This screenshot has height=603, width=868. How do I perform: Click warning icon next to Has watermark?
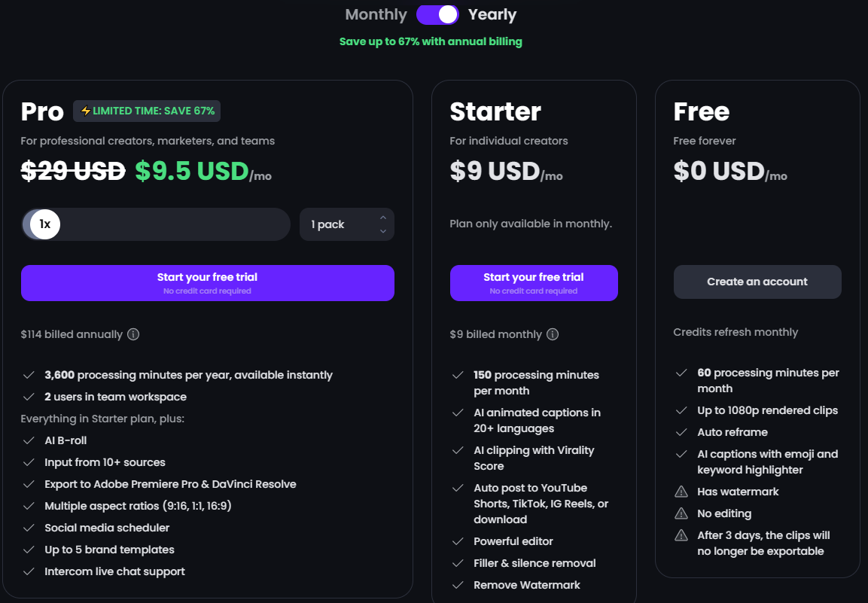(x=681, y=492)
